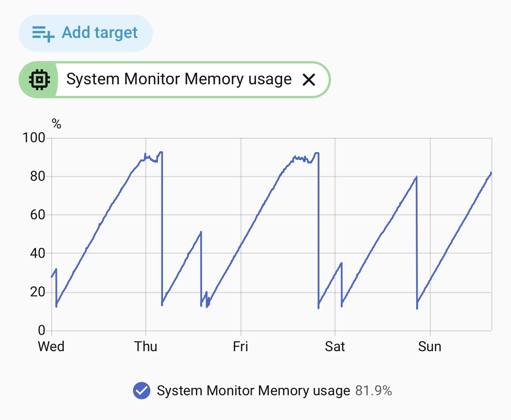
Task: Click the 0 label on the percent axis
Action: click(42, 330)
